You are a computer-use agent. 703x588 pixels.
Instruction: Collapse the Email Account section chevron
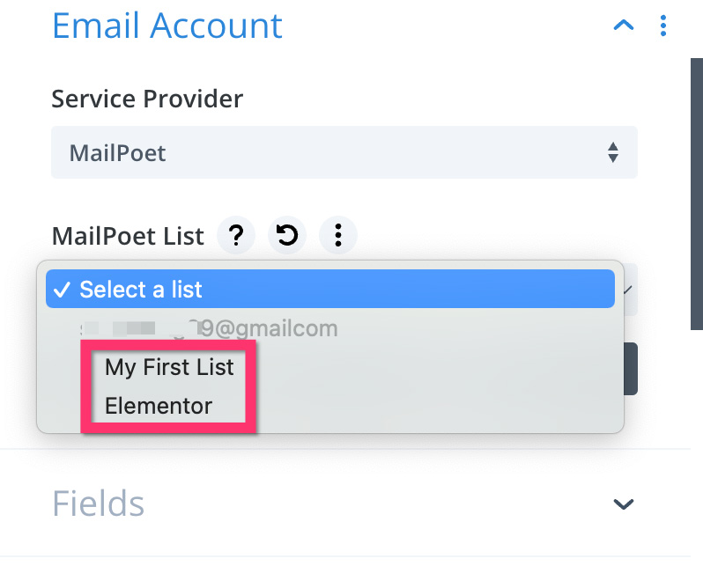[623, 25]
